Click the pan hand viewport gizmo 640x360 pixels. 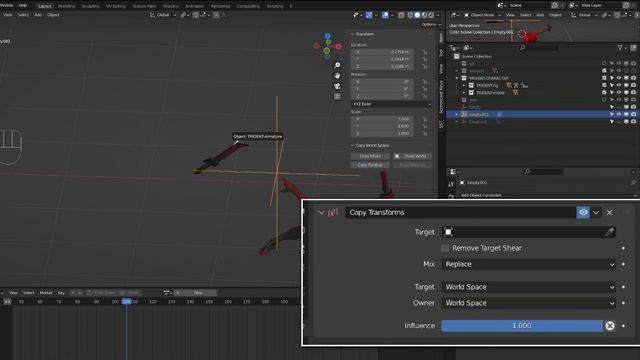coord(337,76)
